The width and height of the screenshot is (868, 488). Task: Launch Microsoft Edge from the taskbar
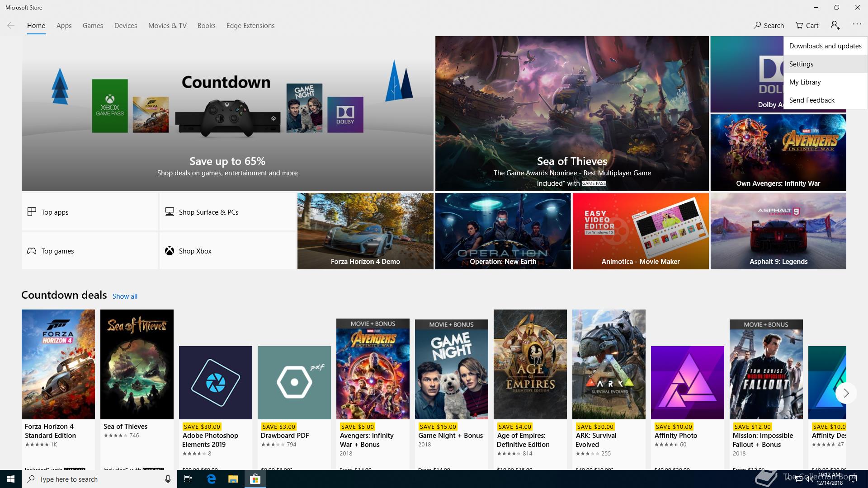pos(211,479)
